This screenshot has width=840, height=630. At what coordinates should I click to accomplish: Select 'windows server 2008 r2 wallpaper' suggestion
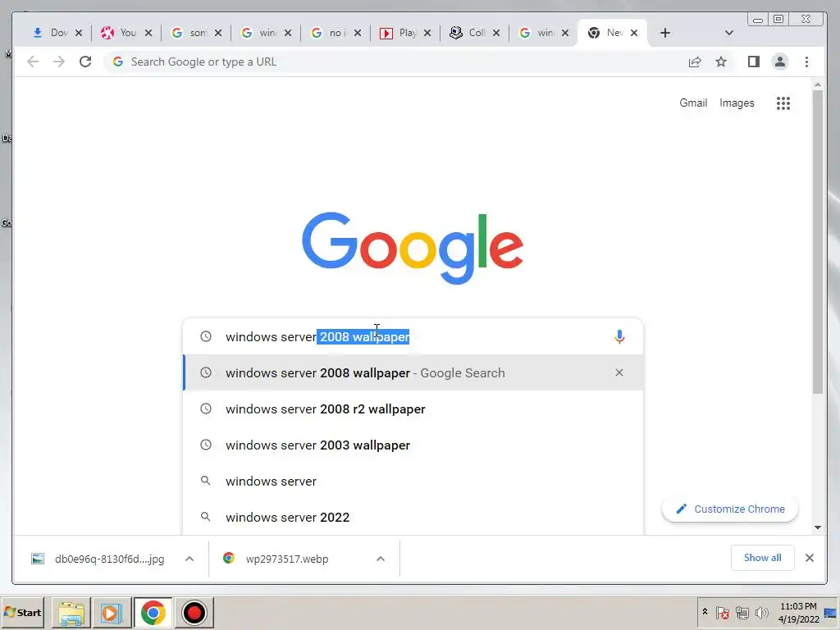pos(413,409)
